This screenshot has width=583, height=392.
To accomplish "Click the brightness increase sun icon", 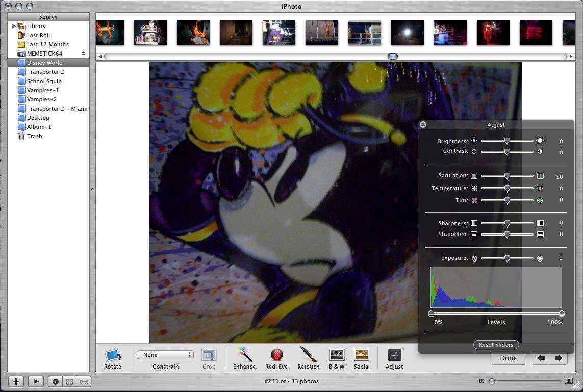I will pos(540,141).
